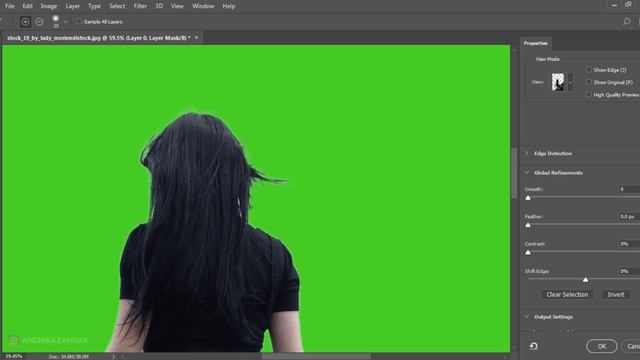The height and width of the screenshot is (360, 640).
Task: Open the View menu
Action: (x=177, y=6)
